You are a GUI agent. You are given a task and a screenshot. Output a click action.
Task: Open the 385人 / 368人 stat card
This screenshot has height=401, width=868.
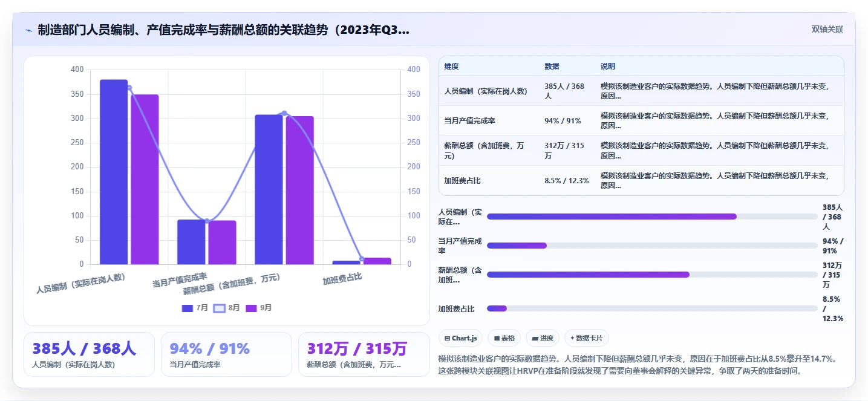coord(89,354)
